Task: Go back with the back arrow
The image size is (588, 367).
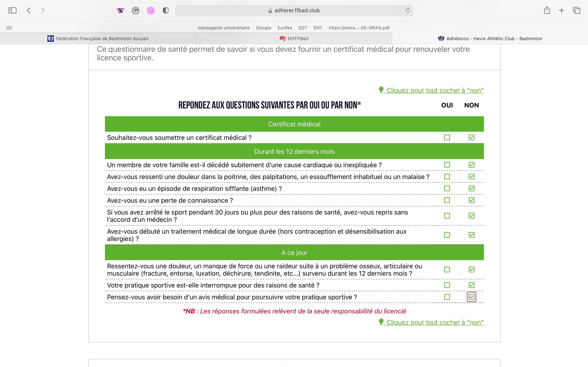Action: (x=29, y=10)
